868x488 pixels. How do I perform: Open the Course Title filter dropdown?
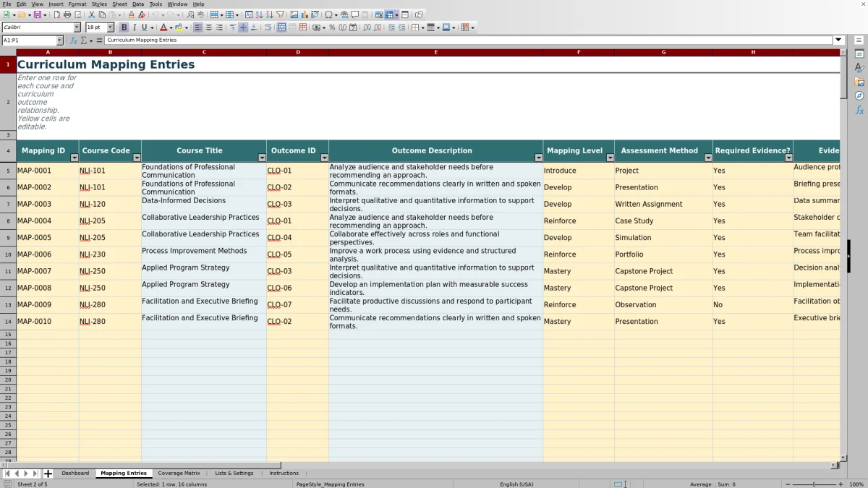262,158
